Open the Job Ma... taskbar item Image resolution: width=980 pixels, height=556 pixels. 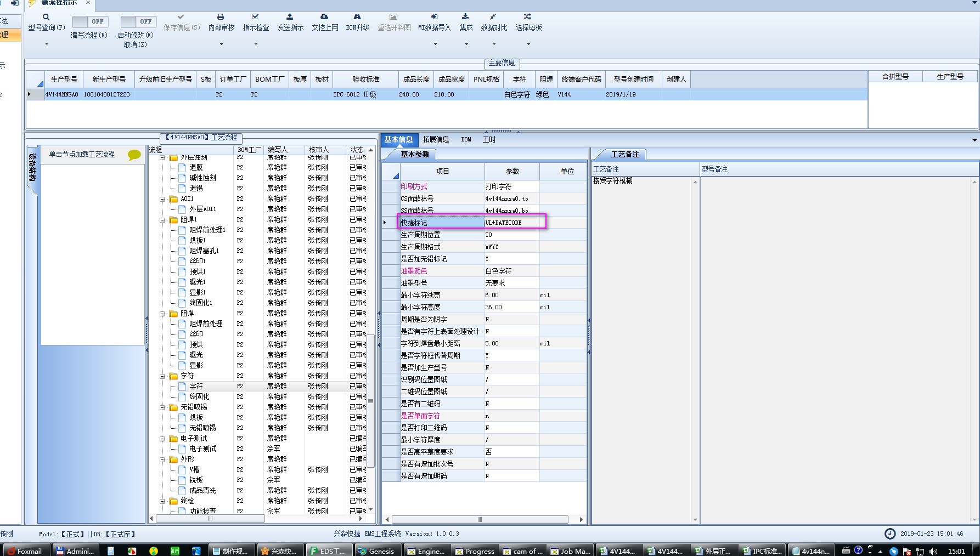(x=570, y=551)
